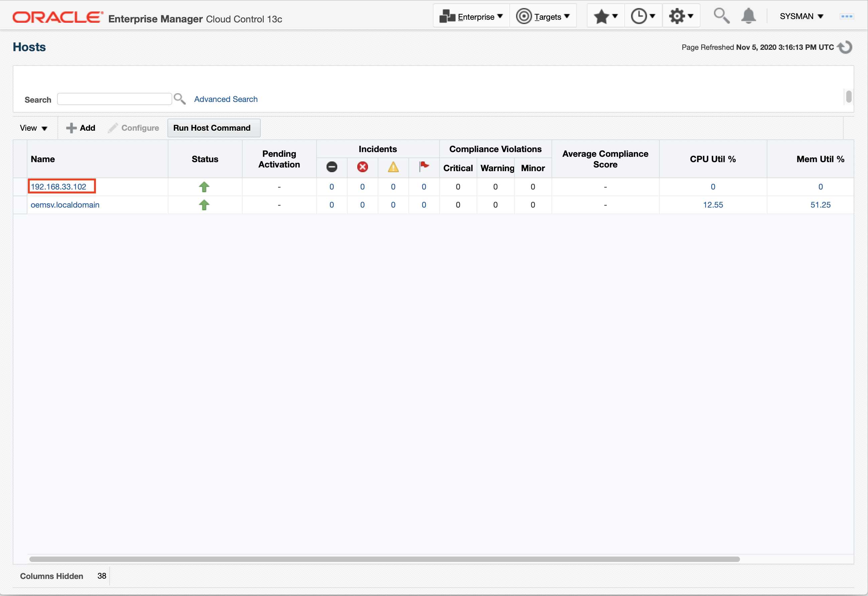Click Run Host Command
Viewport: 868px width, 596px height.
point(214,128)
